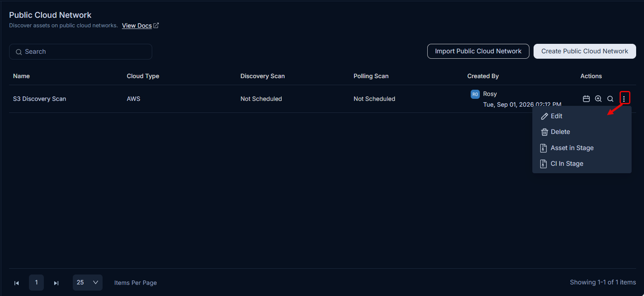This screenshot has width=644, height=296.
Task: Click the Created By column header
Action: 483,76
